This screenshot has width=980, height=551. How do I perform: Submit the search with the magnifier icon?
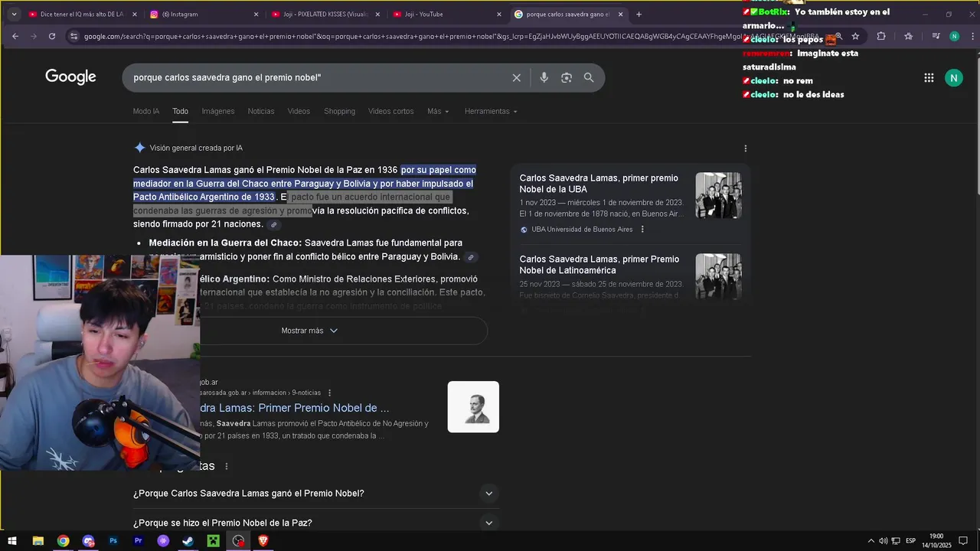click(x=589, y=77)
